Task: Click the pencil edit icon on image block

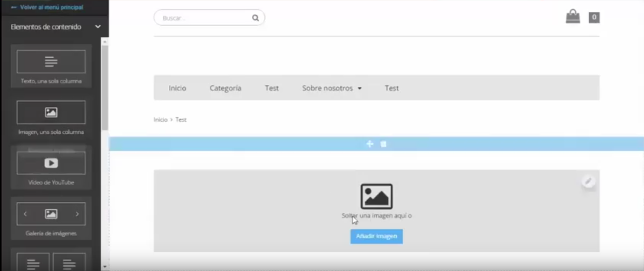Action: [x=588, y=182]
